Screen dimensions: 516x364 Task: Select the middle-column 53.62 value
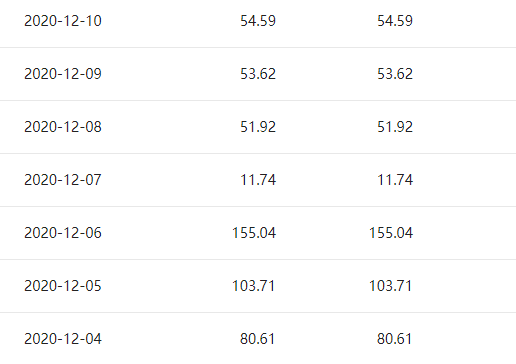258,74
